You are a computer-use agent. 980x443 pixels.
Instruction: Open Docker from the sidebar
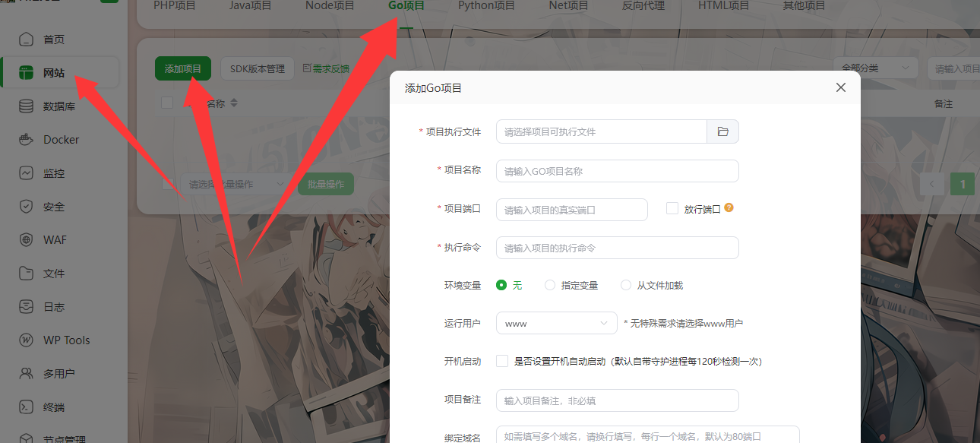coord(27,140)
